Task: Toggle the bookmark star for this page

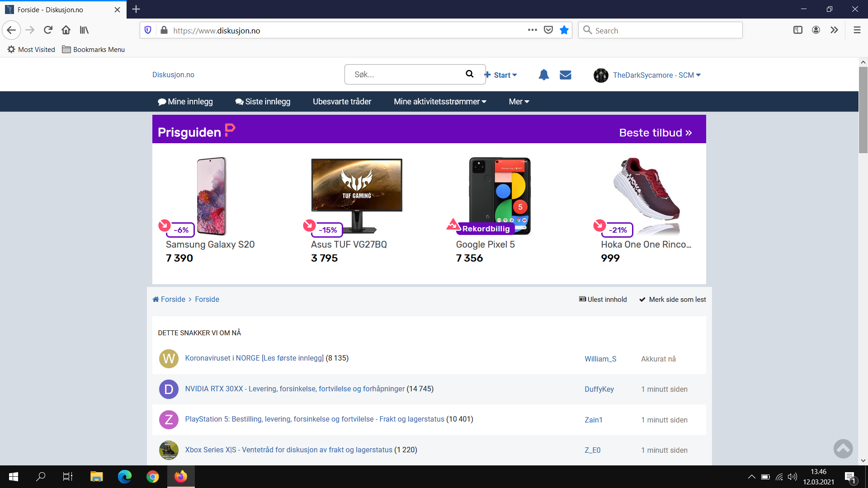Action: (564, 30)
